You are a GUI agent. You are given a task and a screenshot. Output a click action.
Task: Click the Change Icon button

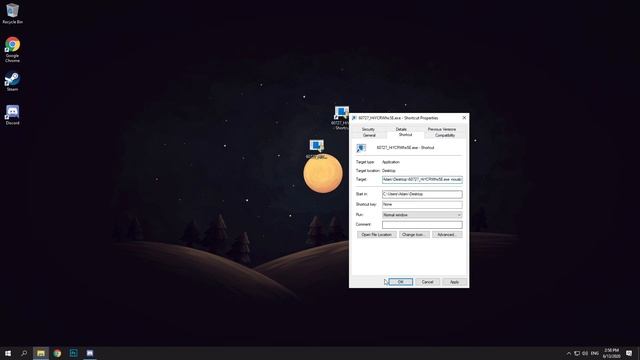pyautogui.click(x=414, y=235)
